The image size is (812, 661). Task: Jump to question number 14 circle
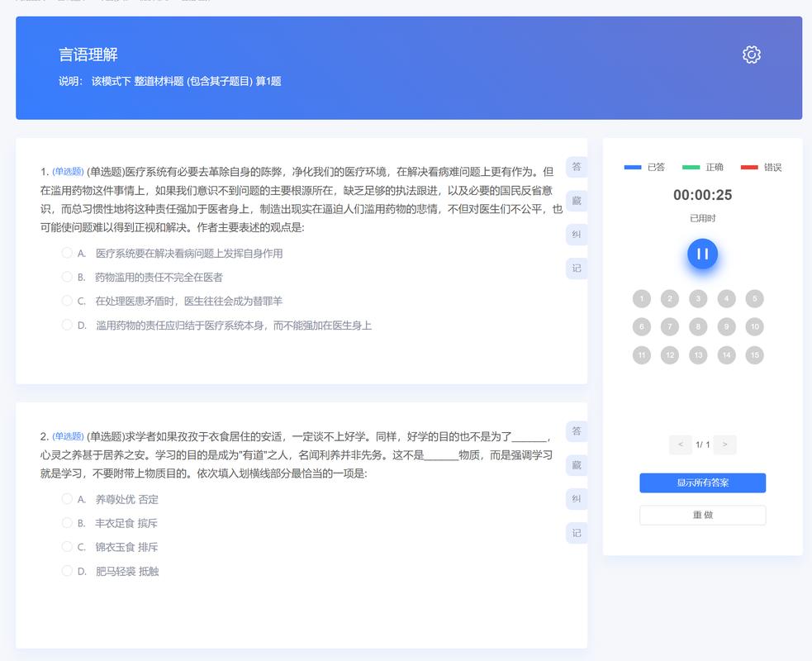pos(727,354)
